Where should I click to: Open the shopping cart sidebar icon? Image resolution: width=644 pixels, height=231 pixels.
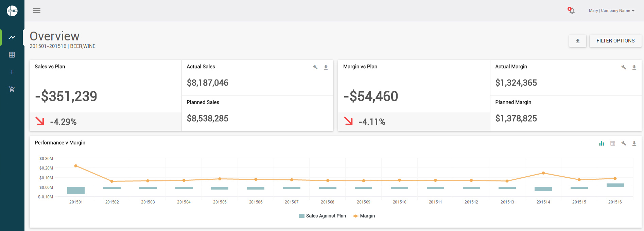point(12,89)
